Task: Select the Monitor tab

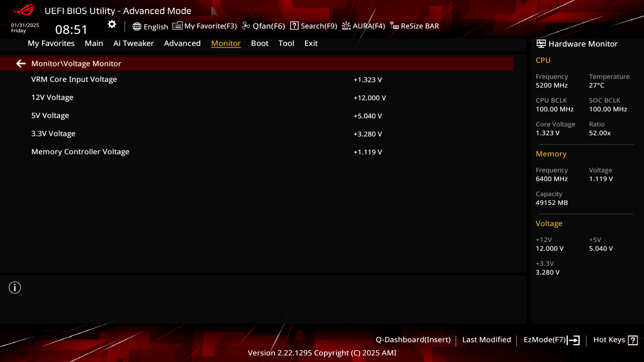Action: pyautogui.click(x=226, y=43)
